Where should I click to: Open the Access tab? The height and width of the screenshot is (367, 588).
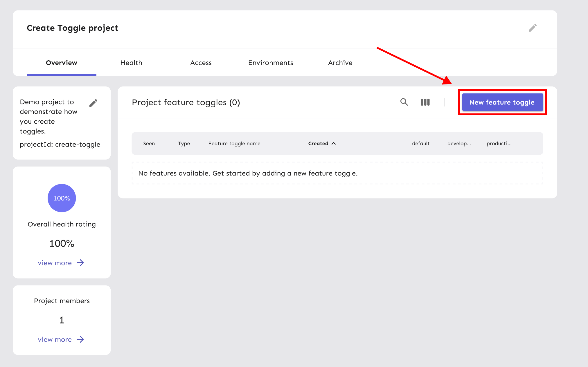pos(201,63)
